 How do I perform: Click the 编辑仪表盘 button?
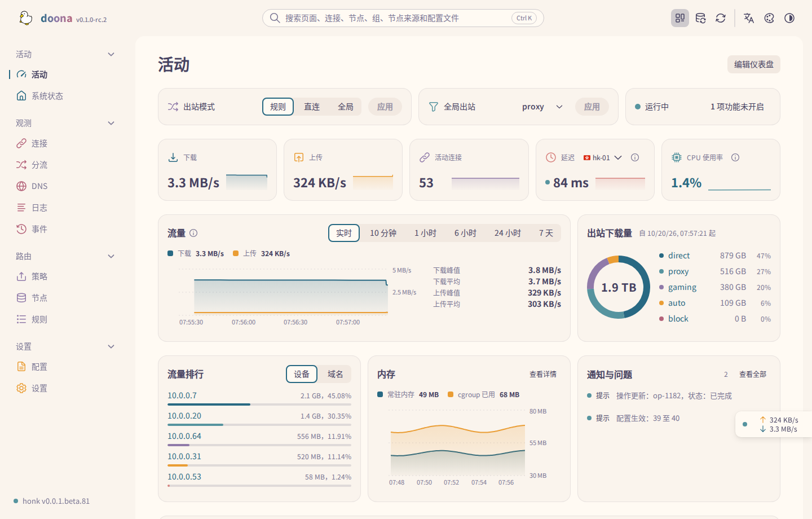pos(754,64)
